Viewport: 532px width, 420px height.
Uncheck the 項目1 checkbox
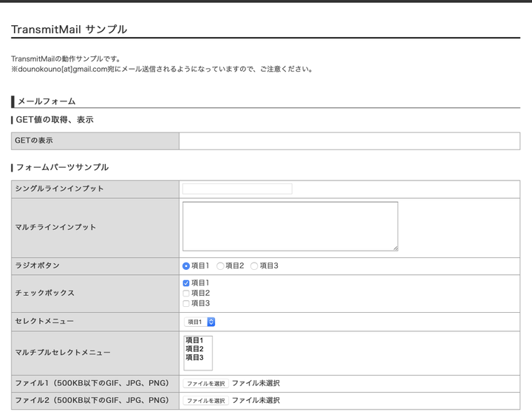coord(186,283)
